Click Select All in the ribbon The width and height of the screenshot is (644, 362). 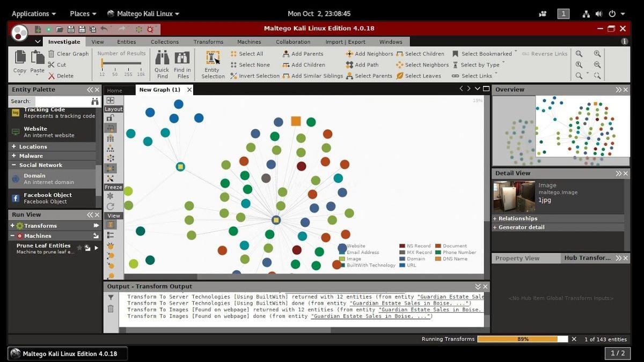pyautogui.click(x=251, y=54)
